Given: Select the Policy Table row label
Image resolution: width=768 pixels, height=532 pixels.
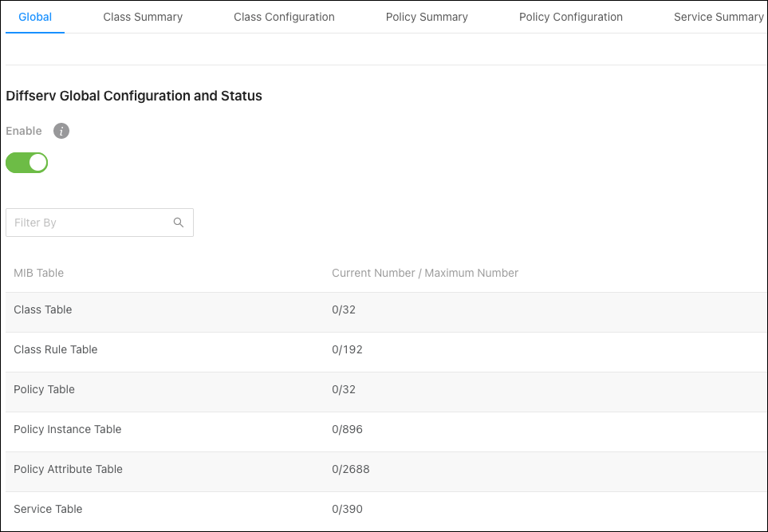Looking at the screenshot, I should pos(44,389).
